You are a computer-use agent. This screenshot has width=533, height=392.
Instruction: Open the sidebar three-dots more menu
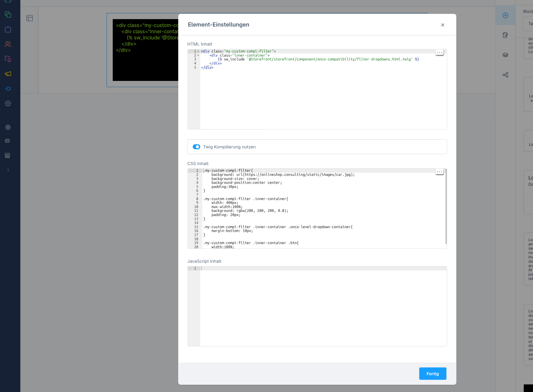tap(8, 170)
